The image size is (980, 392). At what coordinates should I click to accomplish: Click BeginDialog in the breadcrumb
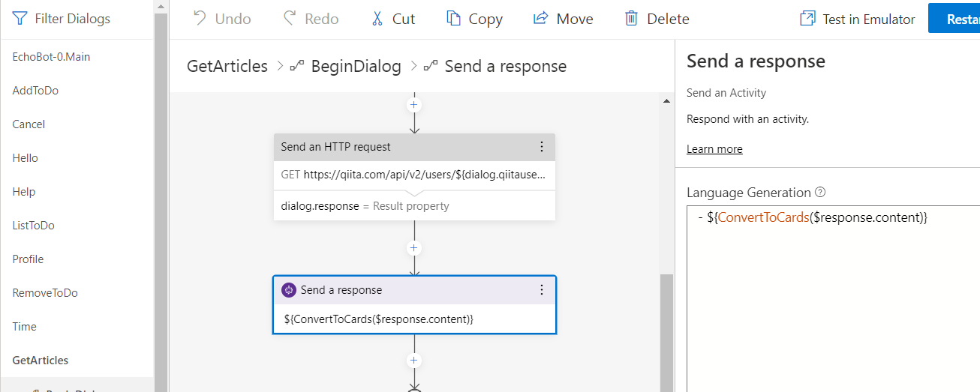coord(356,66)
